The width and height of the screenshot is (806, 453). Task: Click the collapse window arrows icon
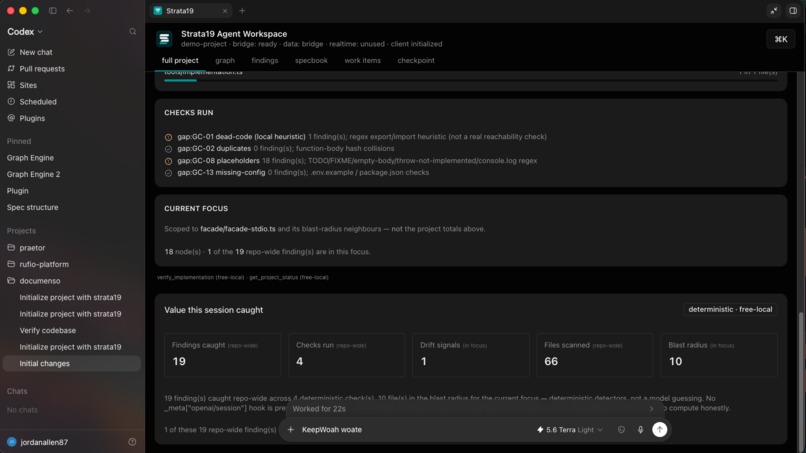[774, 11]
